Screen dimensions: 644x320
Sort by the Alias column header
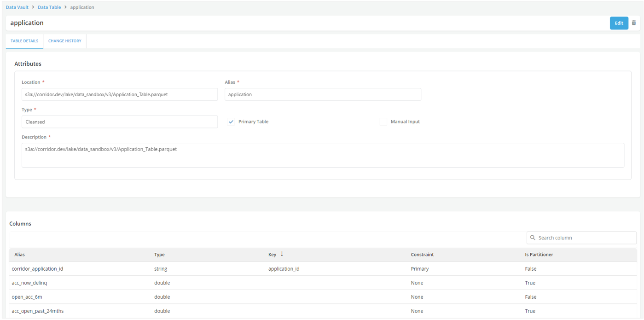pos(20,255)
